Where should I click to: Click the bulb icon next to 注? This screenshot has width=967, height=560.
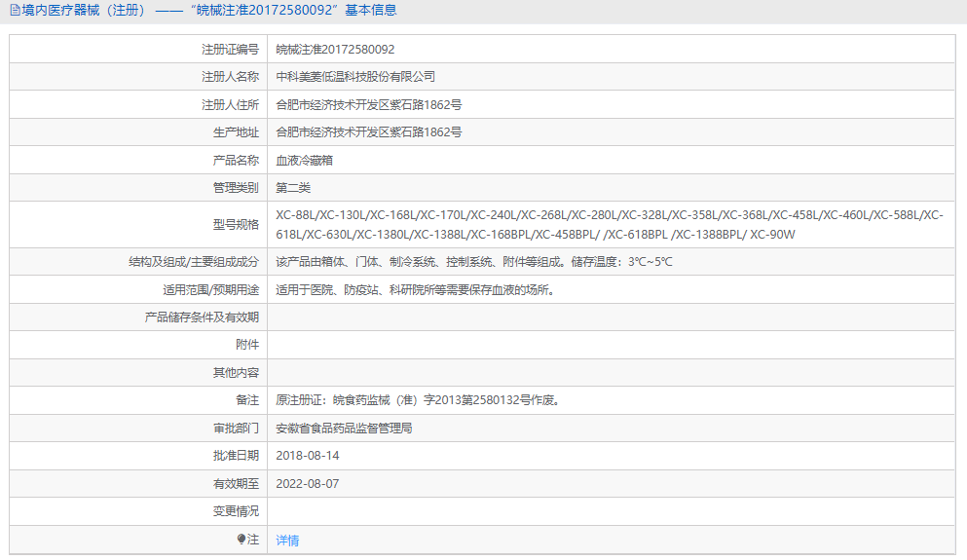click(x=242, y=539)
